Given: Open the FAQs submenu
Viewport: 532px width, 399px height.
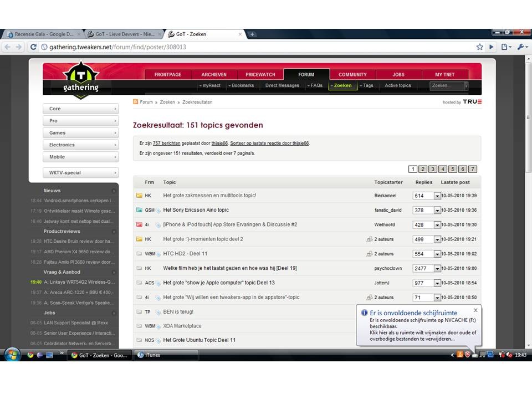Looking at the screenshot, I should 315,85.
